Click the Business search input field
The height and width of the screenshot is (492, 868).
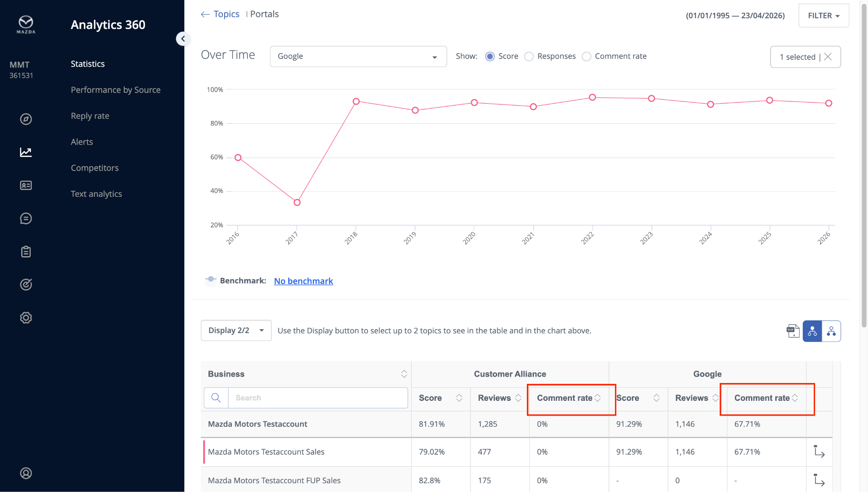tap(317, 398)
